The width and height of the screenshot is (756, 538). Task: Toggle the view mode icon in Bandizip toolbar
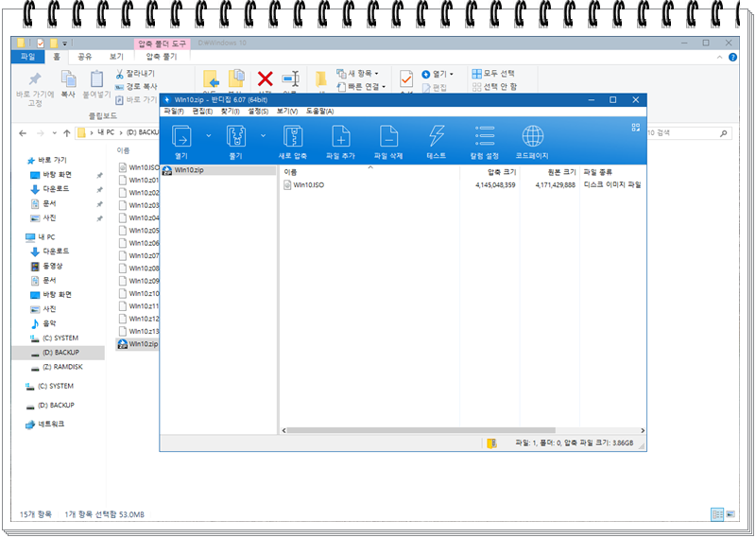pos(635,128)
